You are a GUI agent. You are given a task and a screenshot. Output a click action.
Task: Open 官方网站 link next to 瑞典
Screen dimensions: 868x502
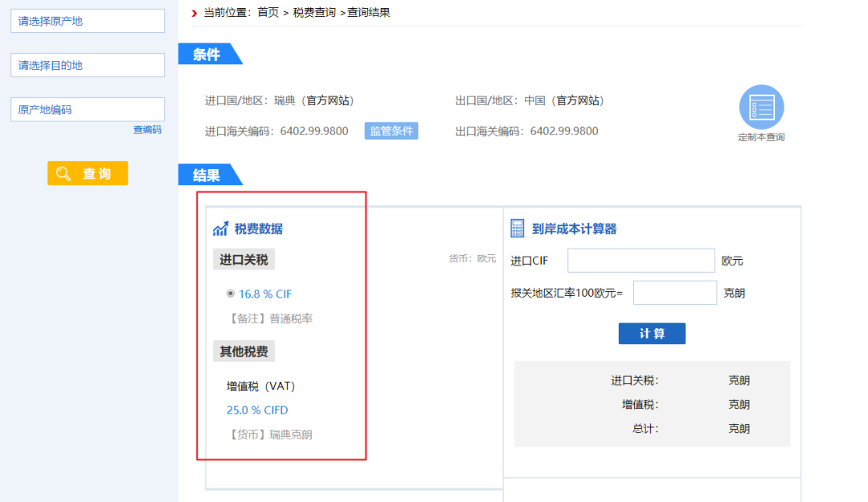point(328,101)
